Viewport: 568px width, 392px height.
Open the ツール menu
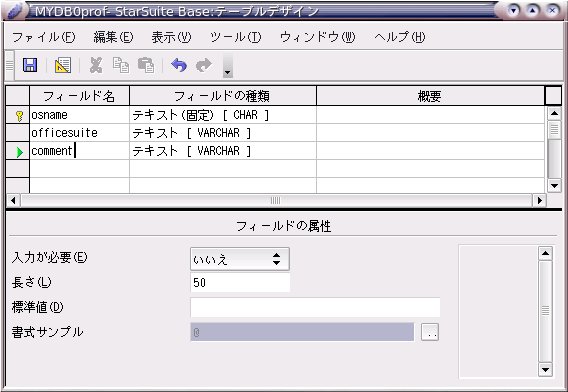pyautogui.click(x=235, y=37)
